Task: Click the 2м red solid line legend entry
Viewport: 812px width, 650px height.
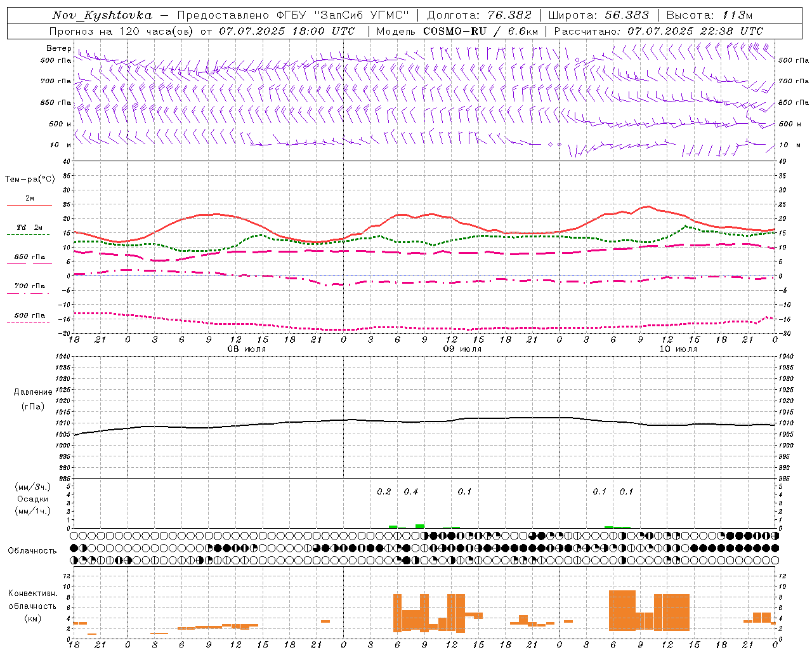Action: [29, 199]
